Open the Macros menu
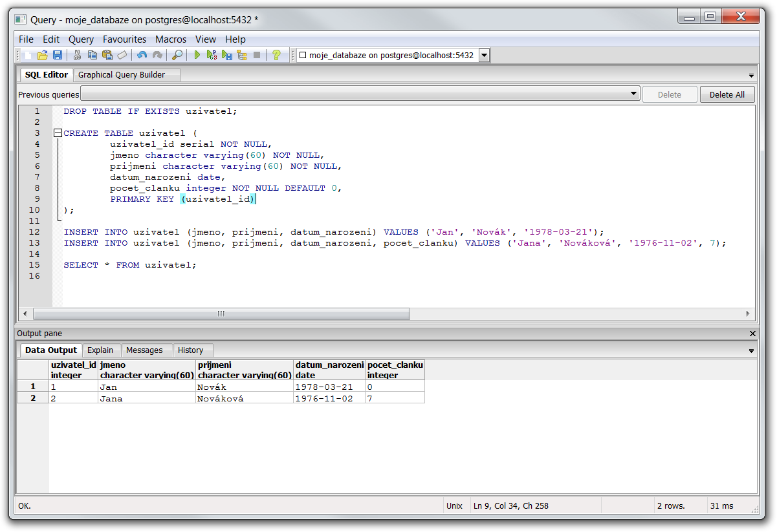 click(171, 39)
